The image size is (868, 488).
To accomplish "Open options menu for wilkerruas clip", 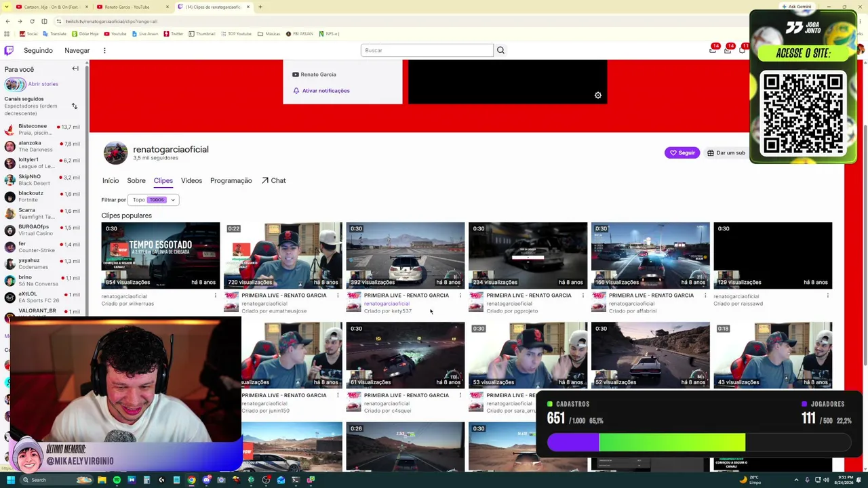I will click(216, 296).
